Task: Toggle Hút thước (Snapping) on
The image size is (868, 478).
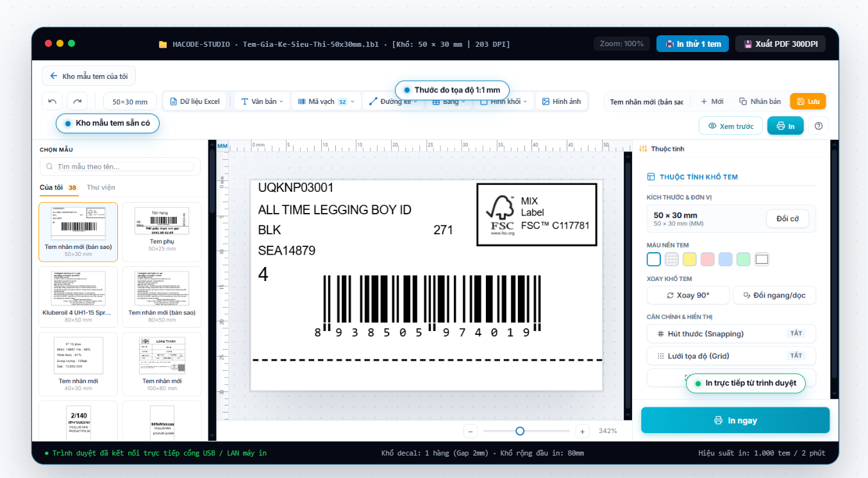Action: tap(731, 334)
